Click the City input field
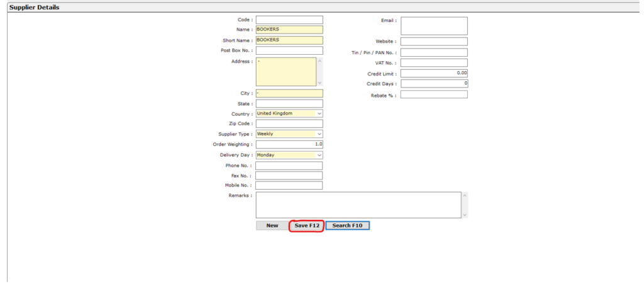The image size is (644, 308). [x=289, y=93]
